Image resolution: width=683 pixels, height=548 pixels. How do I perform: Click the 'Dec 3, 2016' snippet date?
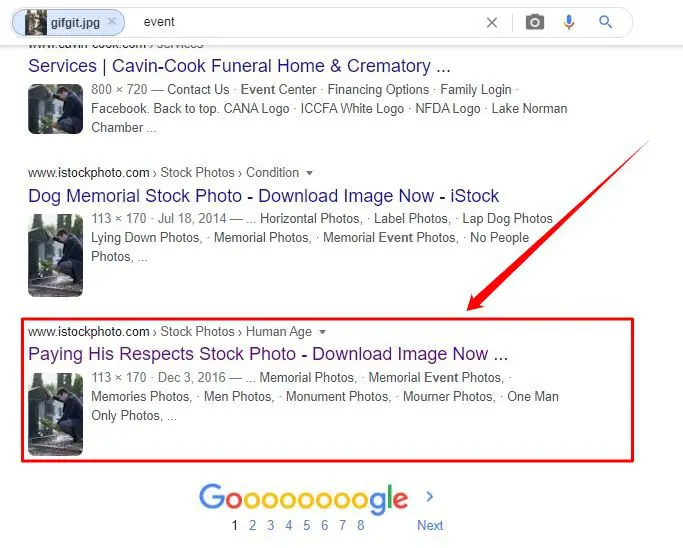[x=192, y=377]
